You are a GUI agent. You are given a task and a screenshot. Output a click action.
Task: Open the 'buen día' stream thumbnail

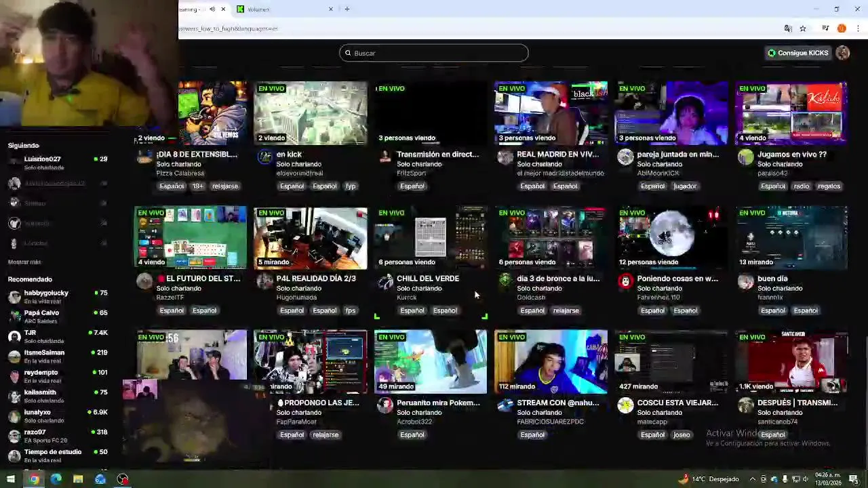[x=791, y=237]
